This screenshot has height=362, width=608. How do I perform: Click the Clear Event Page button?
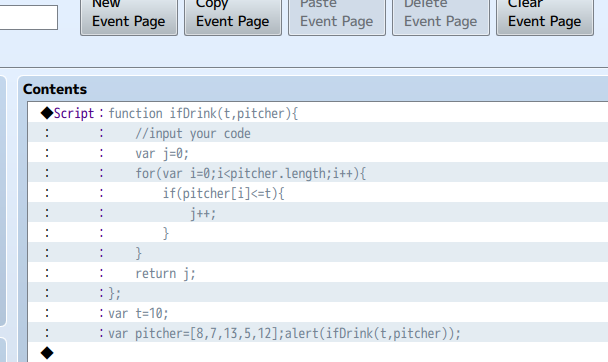click(x=544, y=17)
